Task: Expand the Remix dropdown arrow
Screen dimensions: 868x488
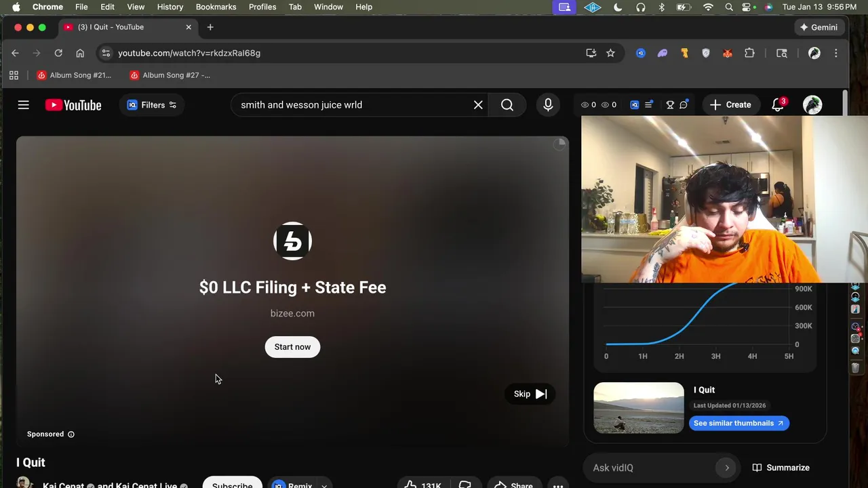Action: (x=324, y=485)
